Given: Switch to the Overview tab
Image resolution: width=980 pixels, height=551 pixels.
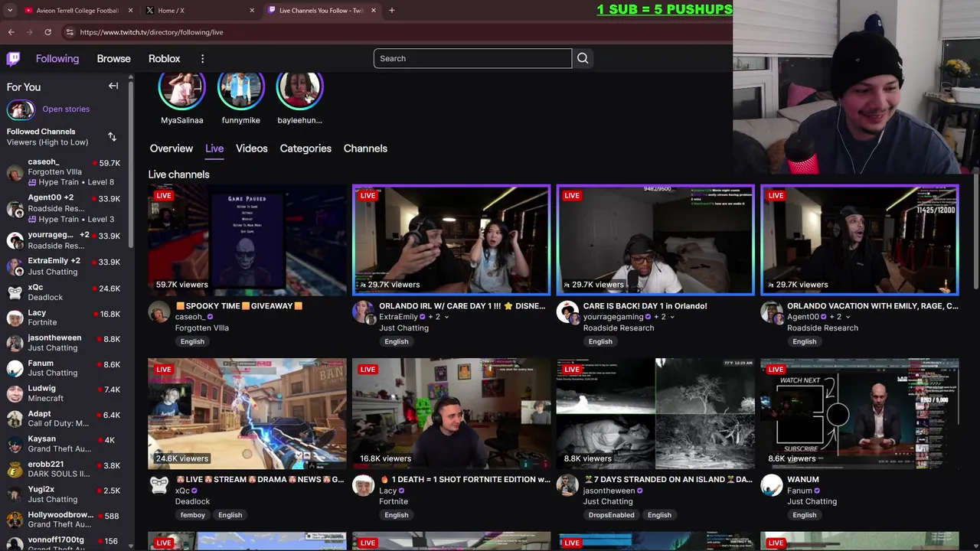Looking at the screenshot, I should [x=171, y=148].
